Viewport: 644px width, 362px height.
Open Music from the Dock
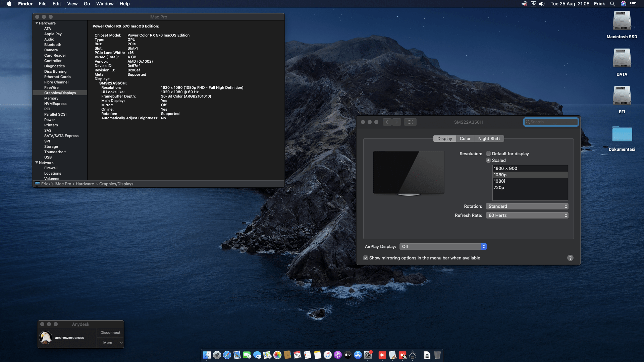(x=328, y=355)
